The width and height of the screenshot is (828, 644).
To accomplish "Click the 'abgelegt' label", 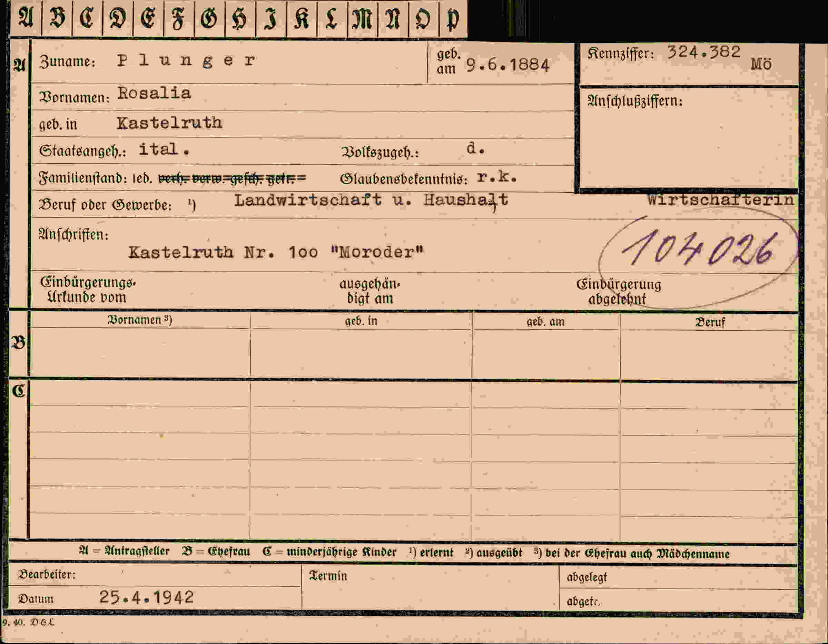I will click(x=587, y=577).
